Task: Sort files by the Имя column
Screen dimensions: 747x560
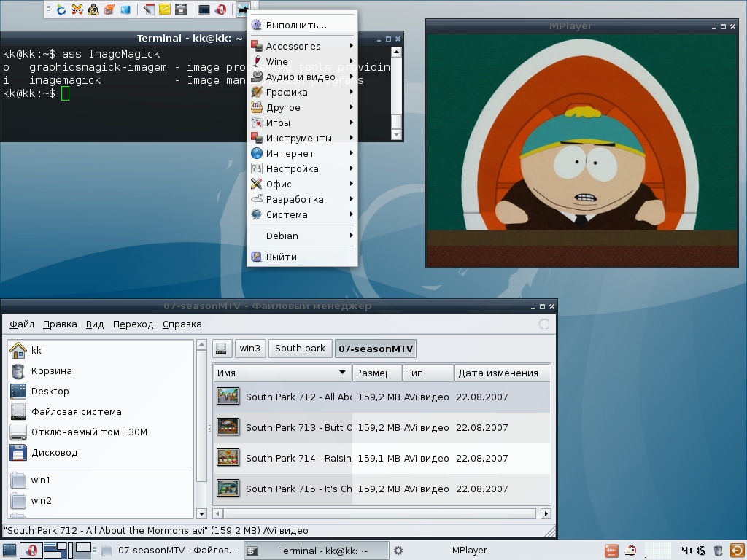Action: point(282,373)
